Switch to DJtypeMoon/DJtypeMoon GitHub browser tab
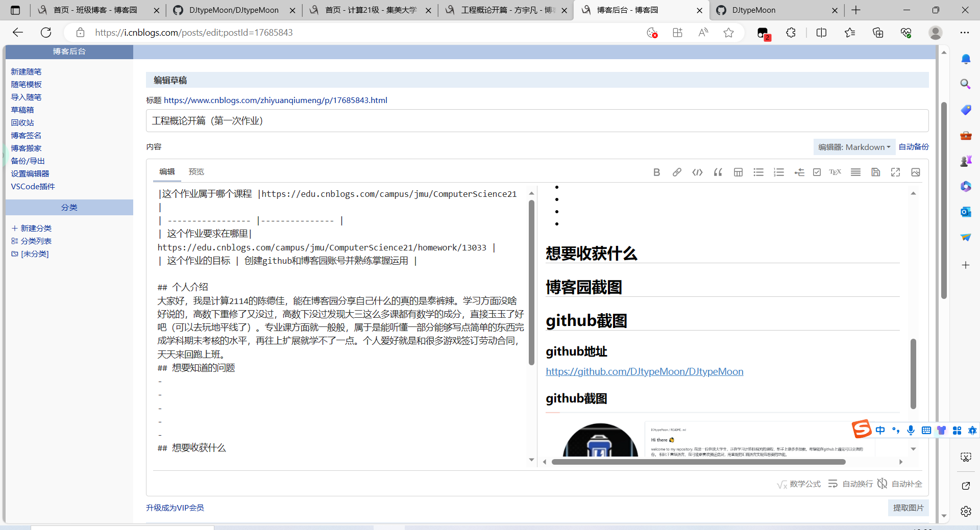The width and height of the screenshot is (980, 530). point(234,10)
